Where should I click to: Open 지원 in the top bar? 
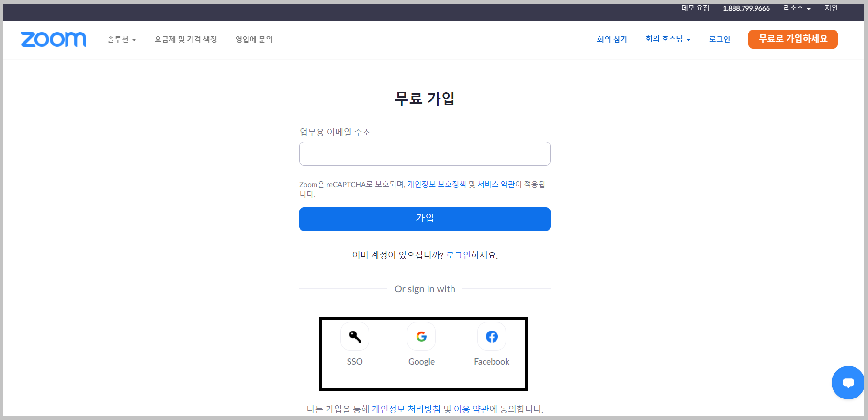[x=831, y=8]
